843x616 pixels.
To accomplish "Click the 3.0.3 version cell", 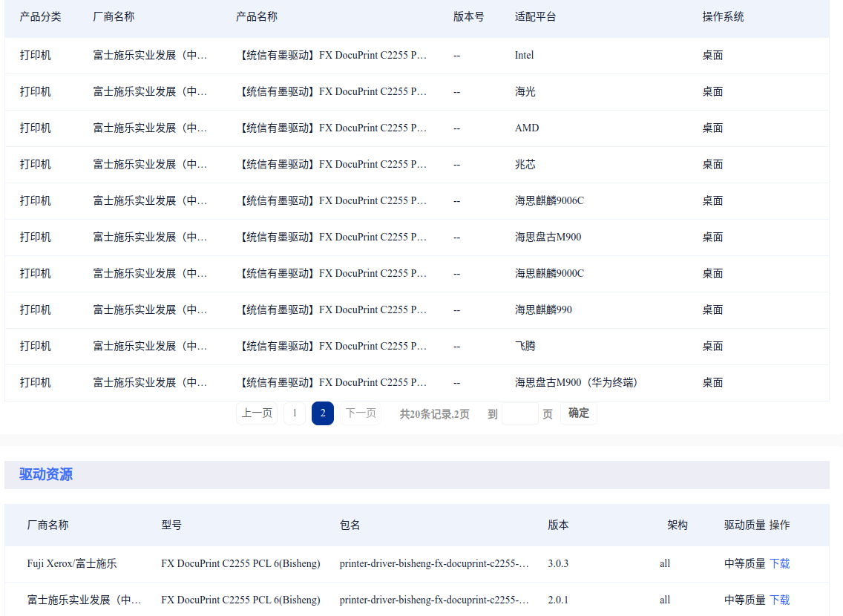I will [558, 563].
